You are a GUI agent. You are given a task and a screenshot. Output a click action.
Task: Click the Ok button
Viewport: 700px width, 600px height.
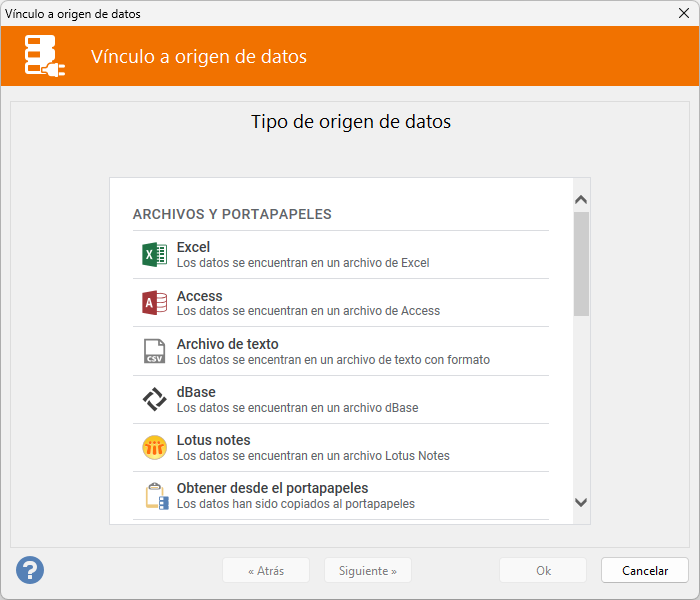tap(543, 571)
